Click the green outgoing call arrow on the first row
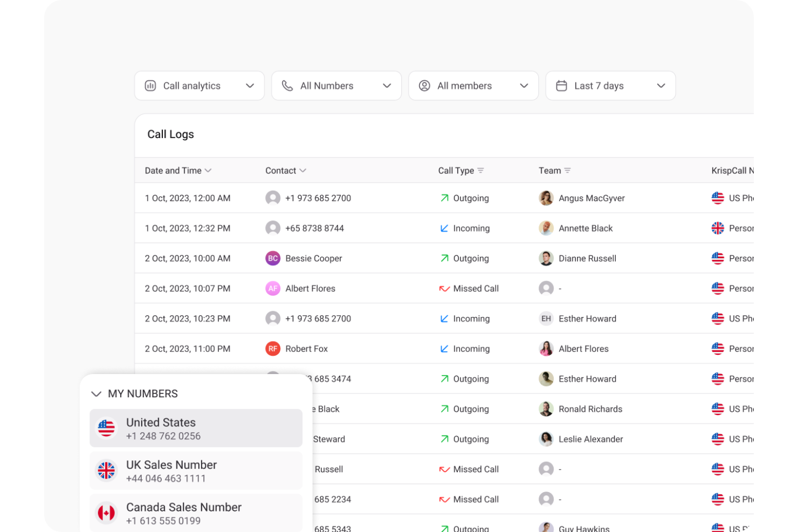The width and height of the screenshot is (798, 532). pyautogui.click(x=444, y=198)
